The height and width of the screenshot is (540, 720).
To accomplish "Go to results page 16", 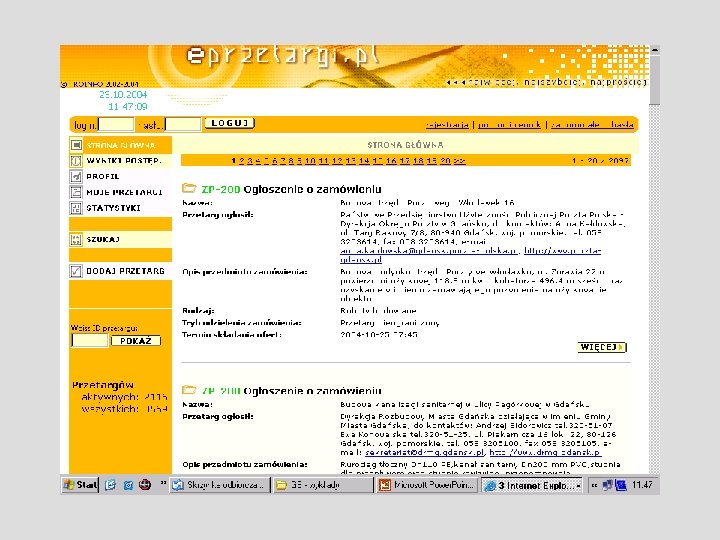I will 391,161.
